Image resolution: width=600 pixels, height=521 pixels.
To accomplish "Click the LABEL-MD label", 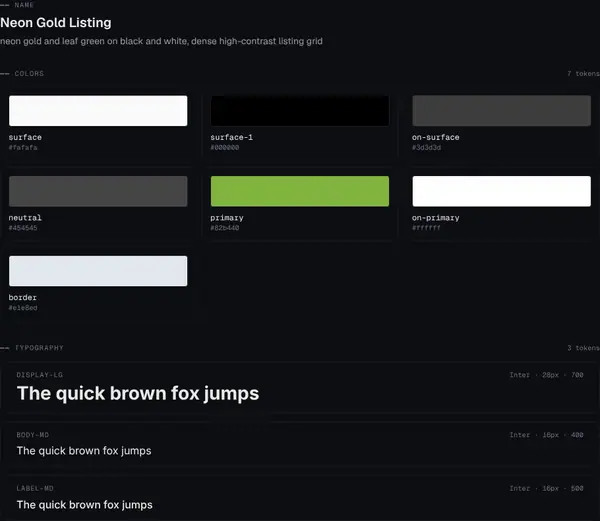I will 35,488.
